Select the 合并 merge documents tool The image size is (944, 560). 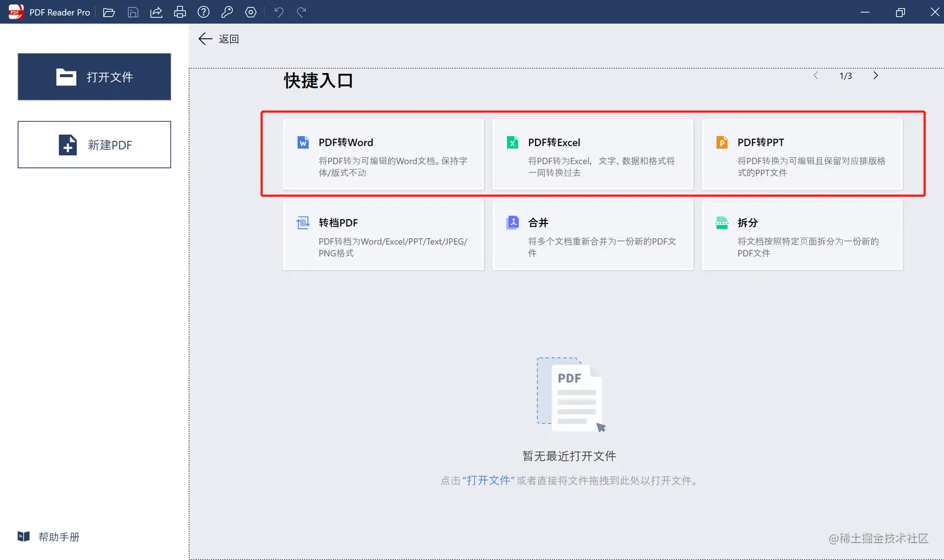(x=592, y=235)
